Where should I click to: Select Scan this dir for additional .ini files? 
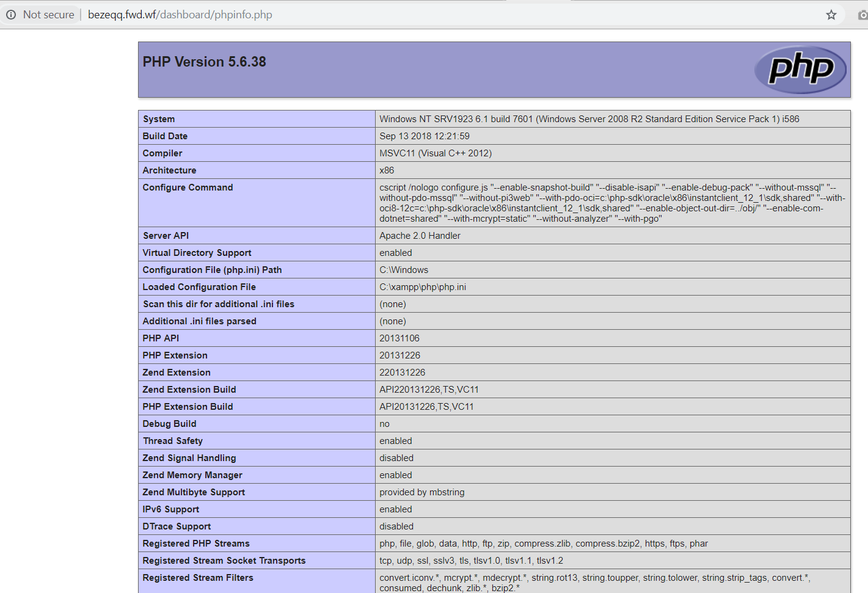click(x=219, y=304)
